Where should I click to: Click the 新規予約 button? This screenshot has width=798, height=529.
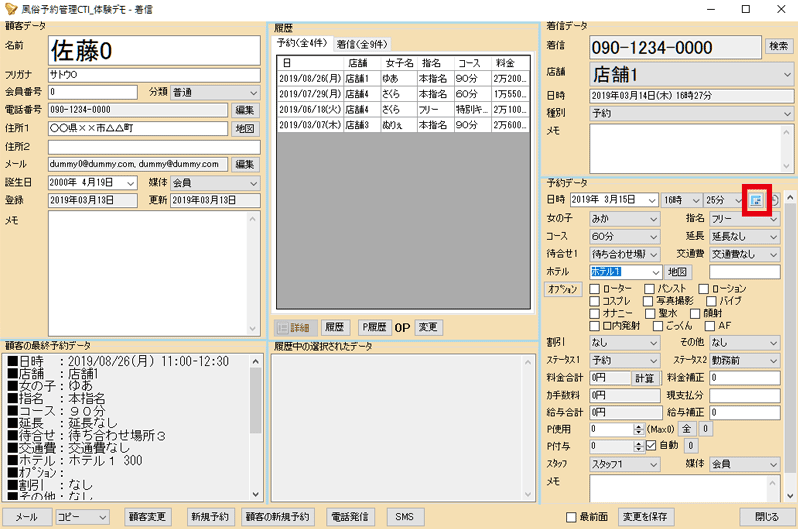coord(209,517)
